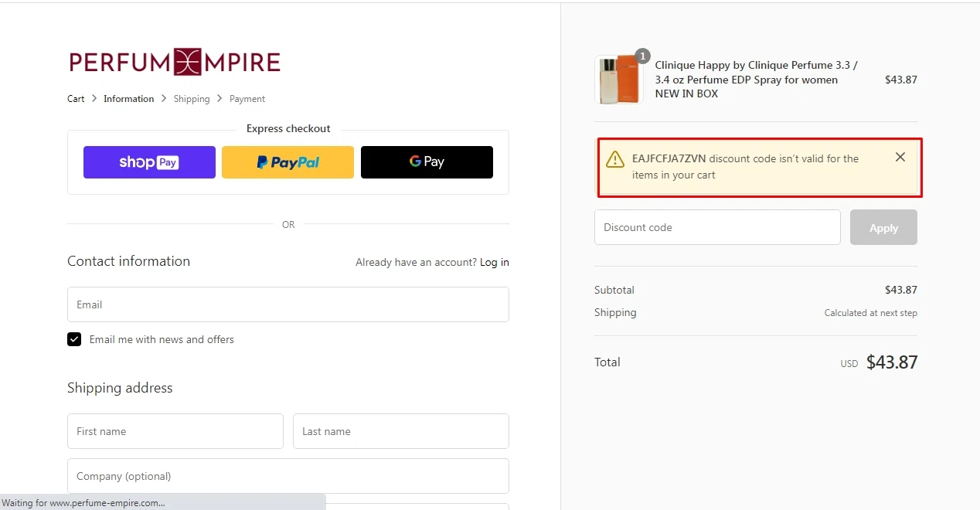
Task: Click the Log in link
Action: point(495,263)
